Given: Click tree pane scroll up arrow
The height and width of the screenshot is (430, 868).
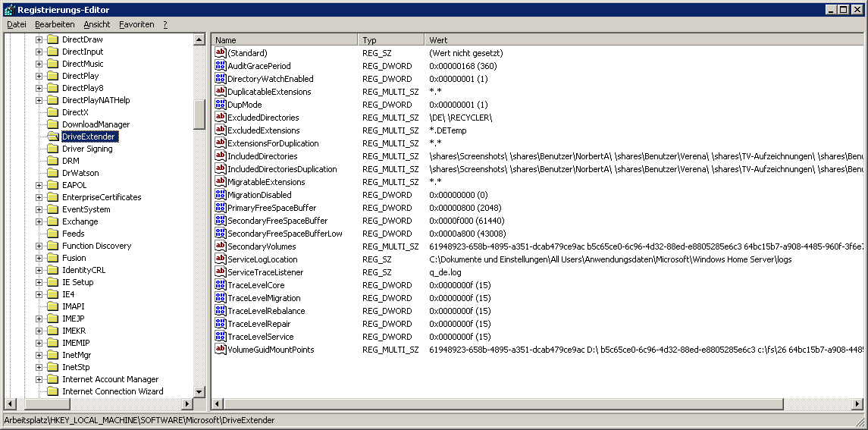Looking at the screenshot, I should pos(199,39).
